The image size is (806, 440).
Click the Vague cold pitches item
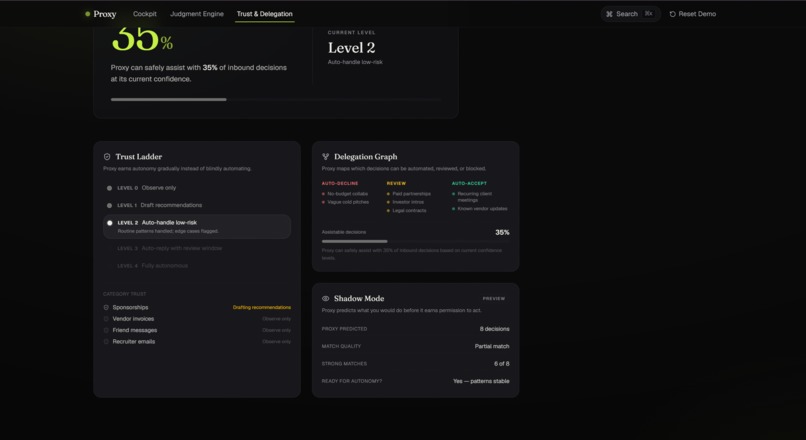click(x=348, y=202)
